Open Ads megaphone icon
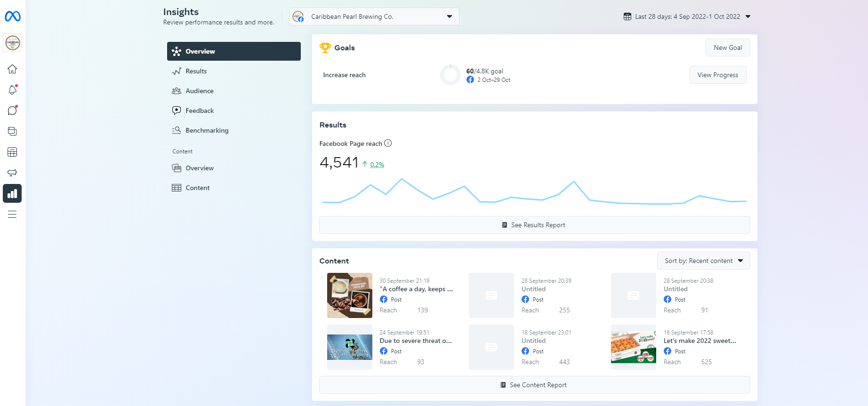 tap(12, 173)
